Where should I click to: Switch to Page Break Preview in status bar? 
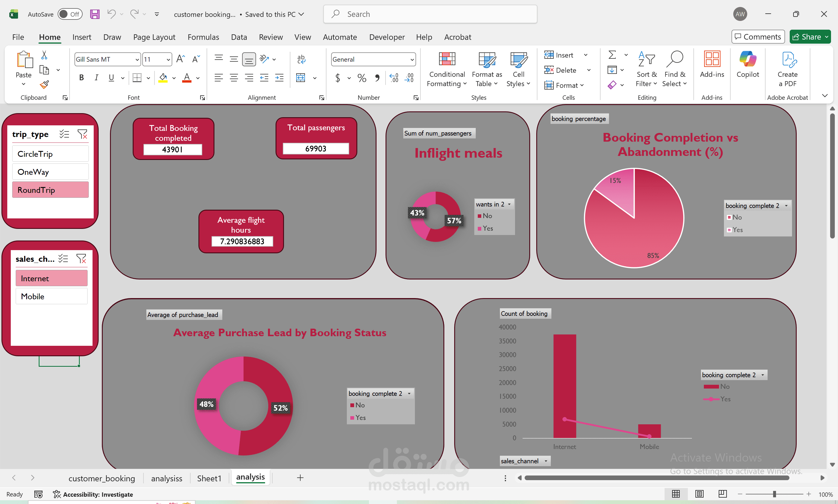pos(722,494)
